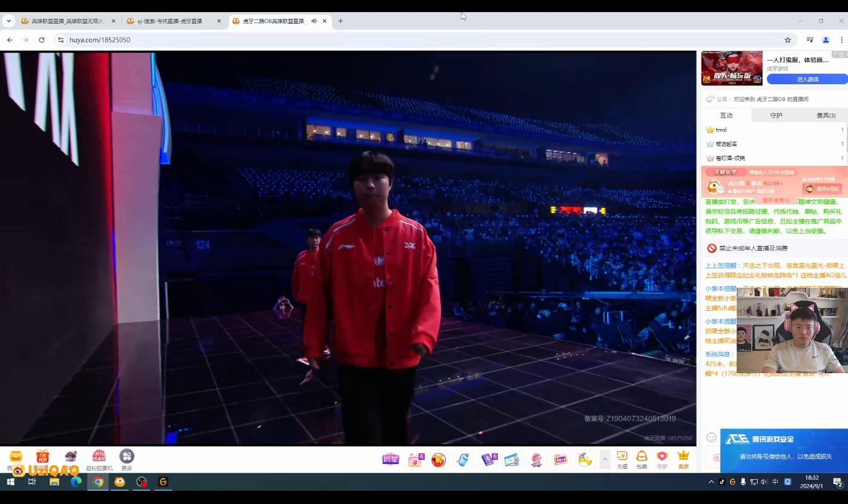The image size is (848, 504).
Task: Click the 贵族 crown icon
Action: pos(683,459)
